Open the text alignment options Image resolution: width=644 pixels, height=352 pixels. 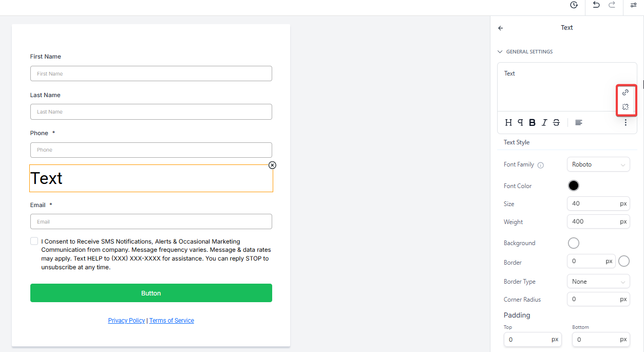coord(579,122)
